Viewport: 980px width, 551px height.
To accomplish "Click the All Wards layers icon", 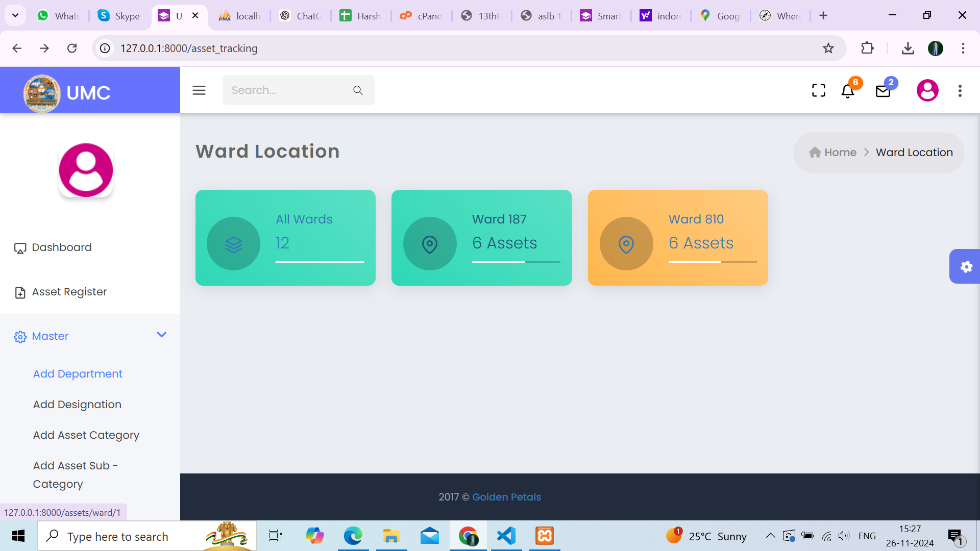I will [234, 244].
